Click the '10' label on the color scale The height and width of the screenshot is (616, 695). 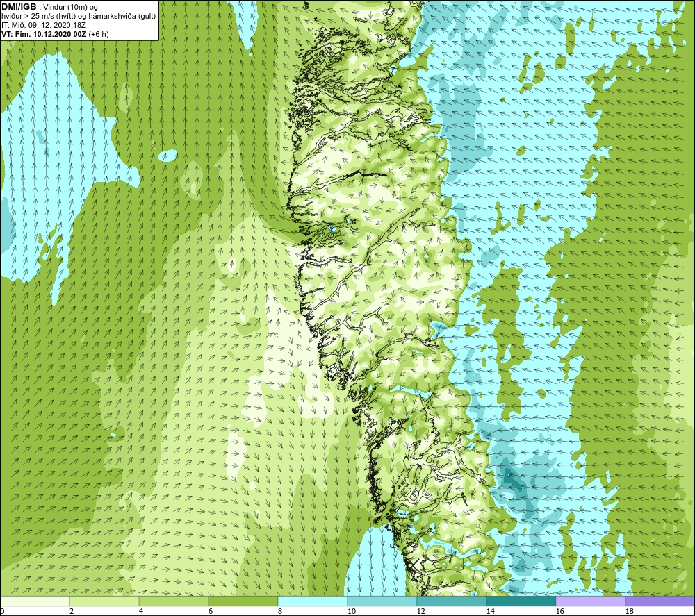coord(352,612)
